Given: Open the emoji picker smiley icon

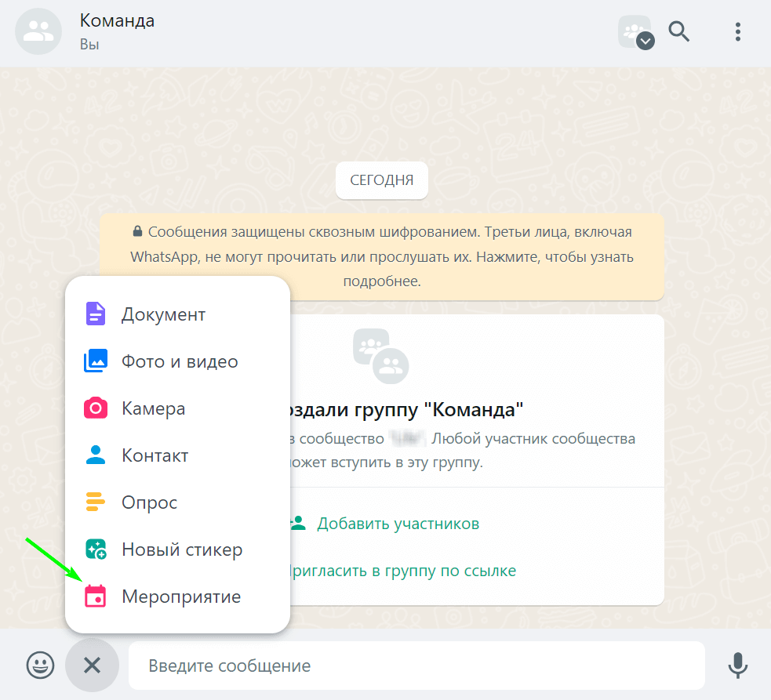Looking at the screenshot, I should coord(40,665).
